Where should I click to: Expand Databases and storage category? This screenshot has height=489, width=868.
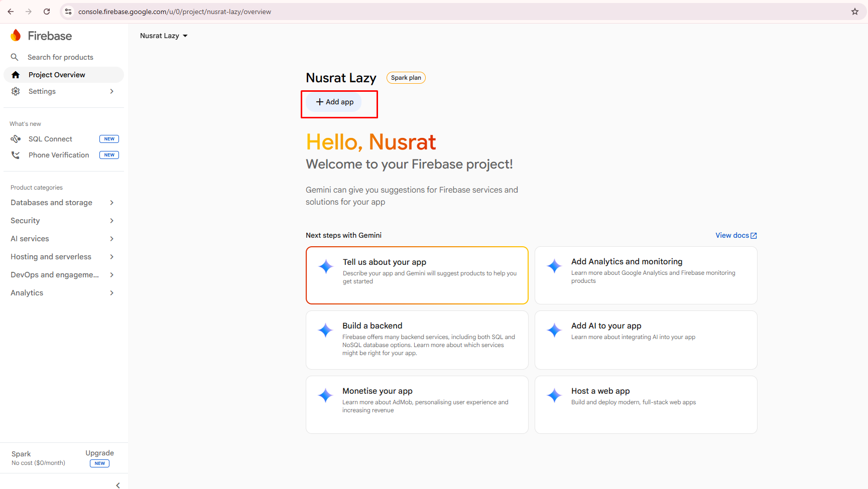[63, 203]
